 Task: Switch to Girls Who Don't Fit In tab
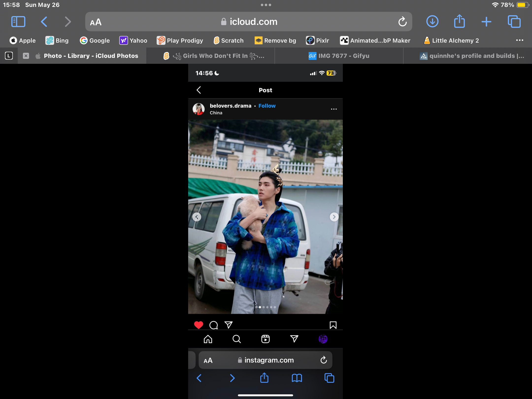tap(214, 56)
